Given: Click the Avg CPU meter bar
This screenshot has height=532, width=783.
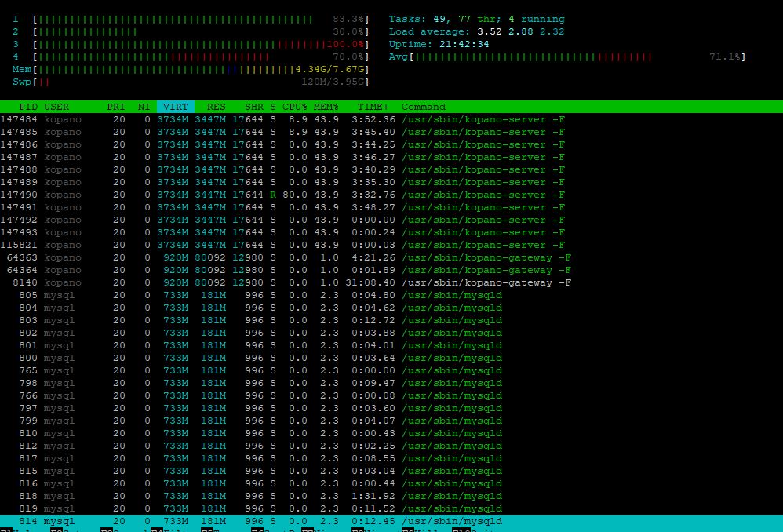Looking at the screenshot, I should (x=577, y=57).
